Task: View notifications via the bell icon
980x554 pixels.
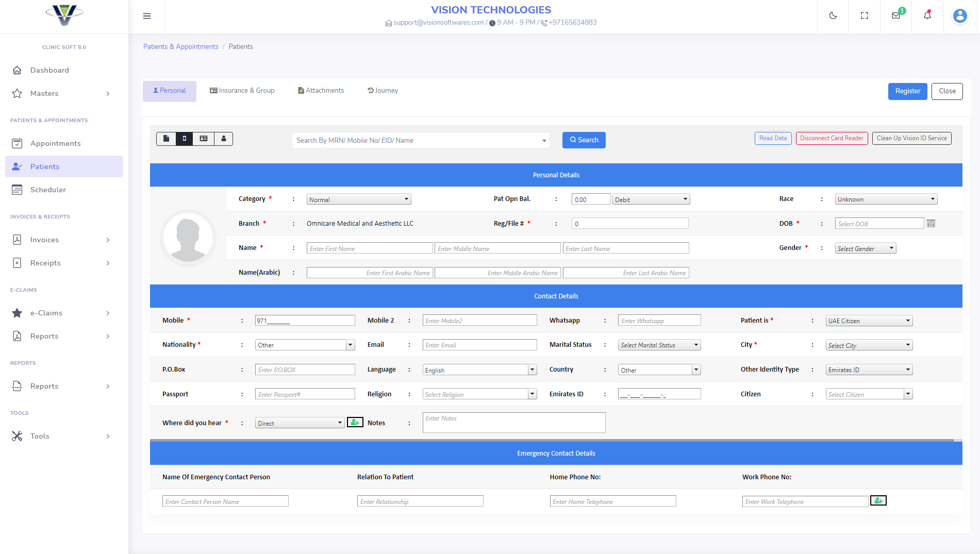Action: 927,15
